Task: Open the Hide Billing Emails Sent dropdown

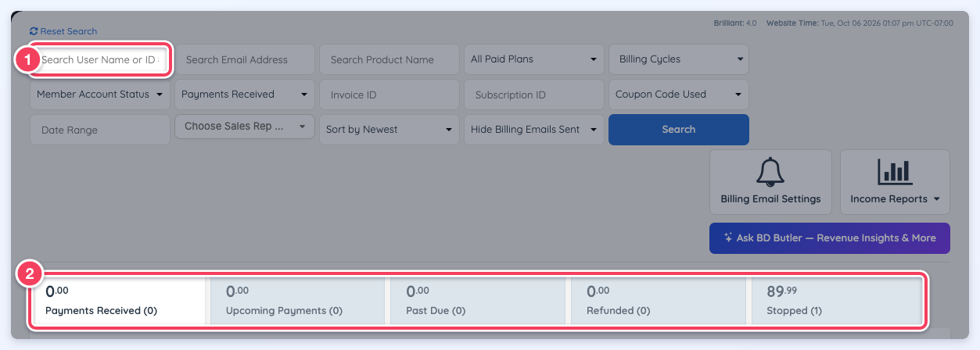Action: pyautogui.click(x=534, y=130)
